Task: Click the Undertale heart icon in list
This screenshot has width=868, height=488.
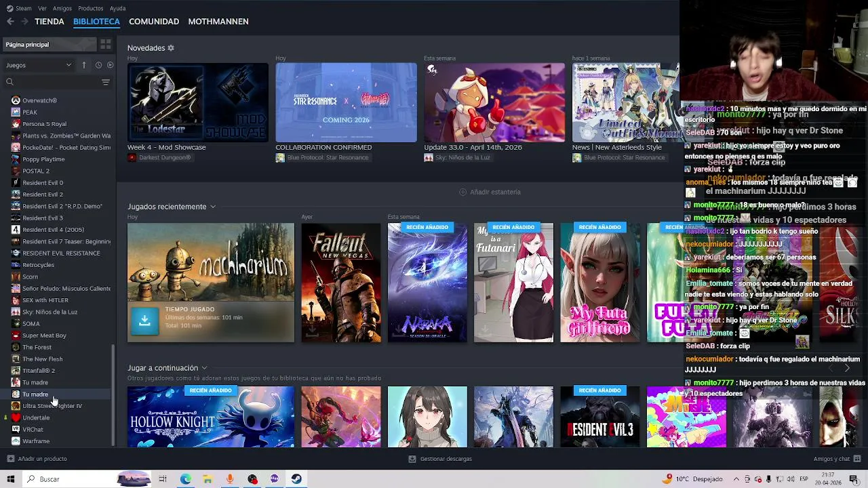Action: click(x=16, y=418)
